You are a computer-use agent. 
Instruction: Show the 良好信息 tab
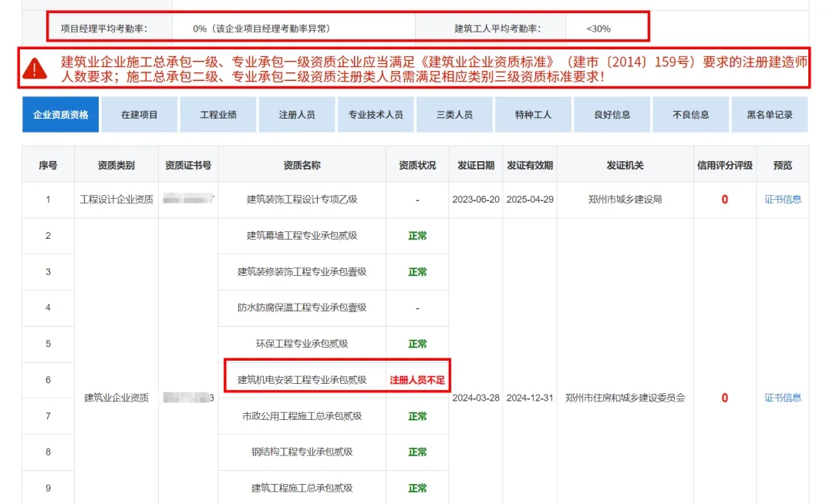pos(612,115)
